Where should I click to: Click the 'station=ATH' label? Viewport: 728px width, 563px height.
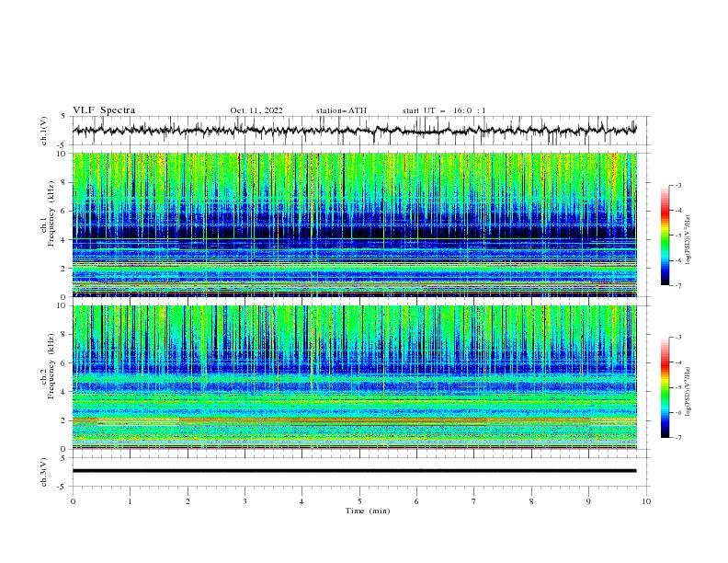point(341,110)
